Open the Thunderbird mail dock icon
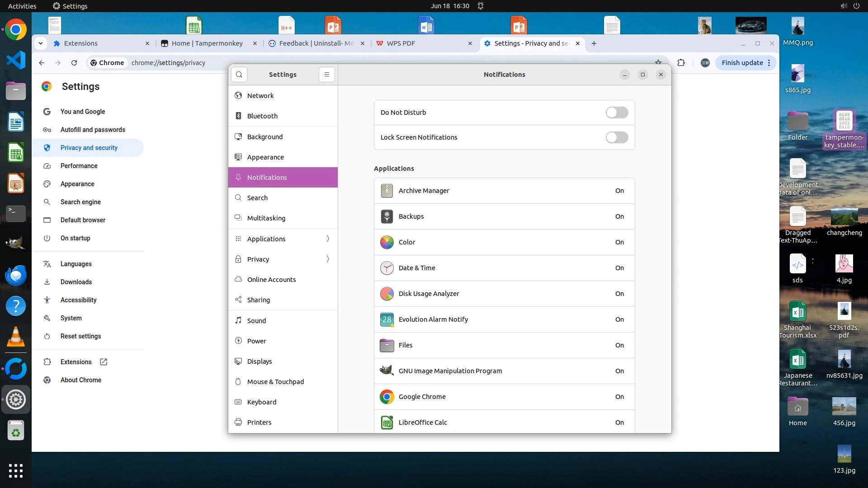868x488 pixels. tap(16, 275)
